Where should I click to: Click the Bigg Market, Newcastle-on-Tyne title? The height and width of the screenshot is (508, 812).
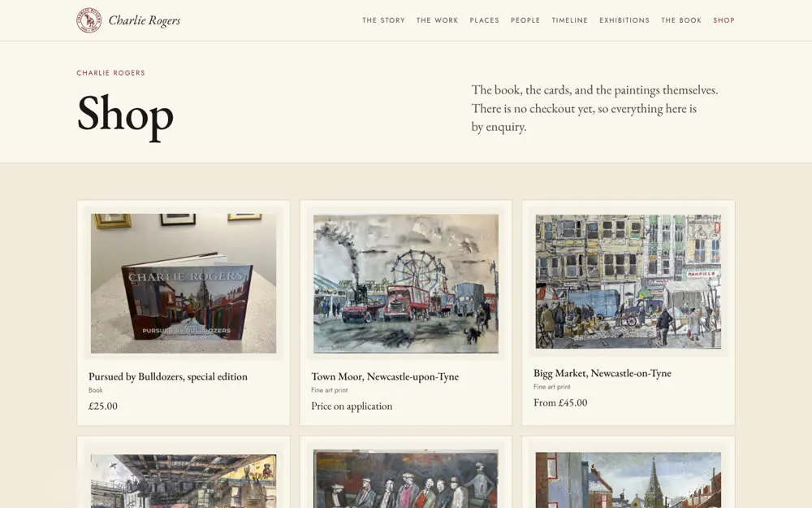coord(603,373)
